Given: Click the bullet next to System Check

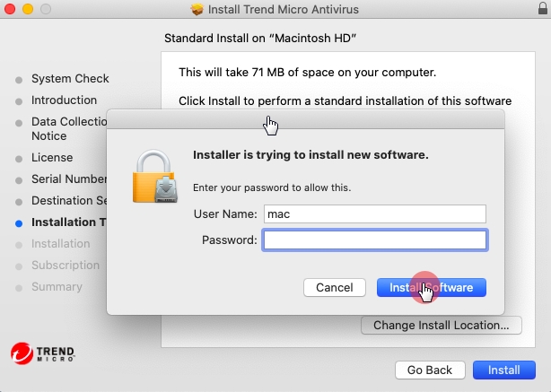Looking at the screenshot, I should 19,80.
